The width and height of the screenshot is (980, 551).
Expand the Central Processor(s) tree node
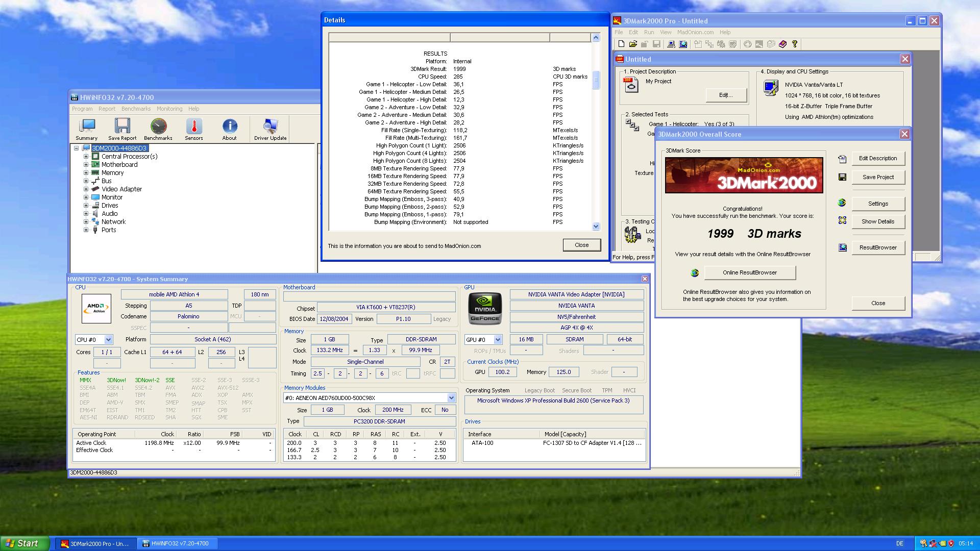coord(86,157)
